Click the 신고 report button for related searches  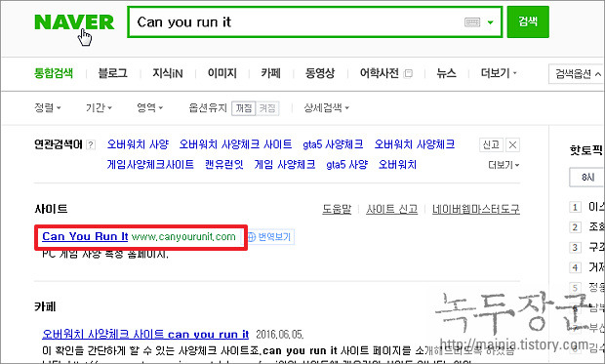pos(491,144)
